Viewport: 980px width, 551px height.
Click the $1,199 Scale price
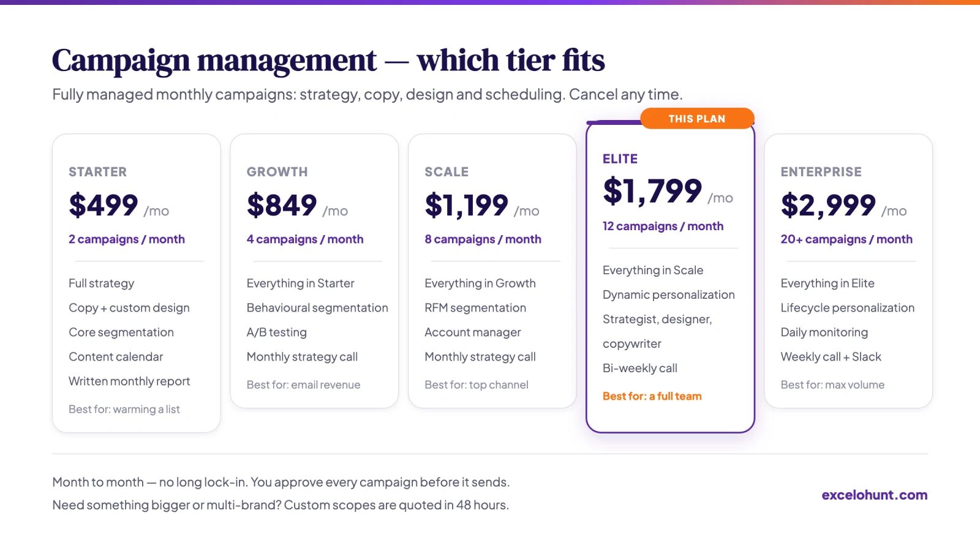(x=466, y=205)
